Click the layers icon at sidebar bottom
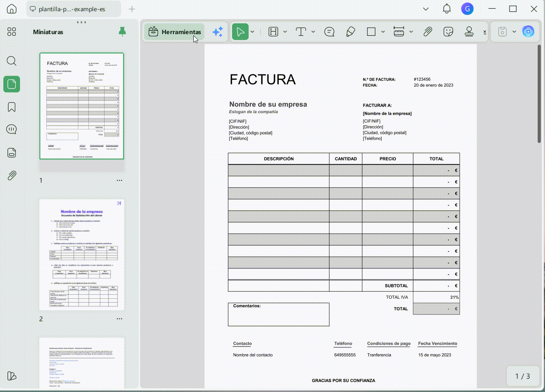Screen dimensions: 545x392 tap(12, 376)
